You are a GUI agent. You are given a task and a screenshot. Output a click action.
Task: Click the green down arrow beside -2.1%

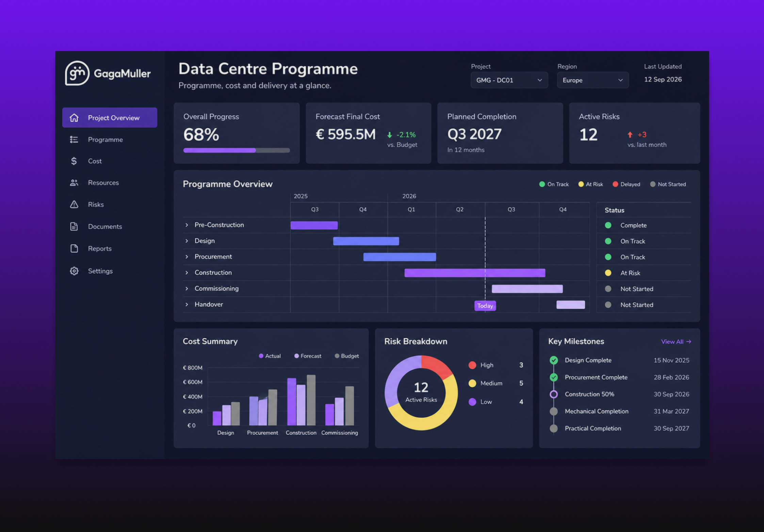tap(390, 135)
